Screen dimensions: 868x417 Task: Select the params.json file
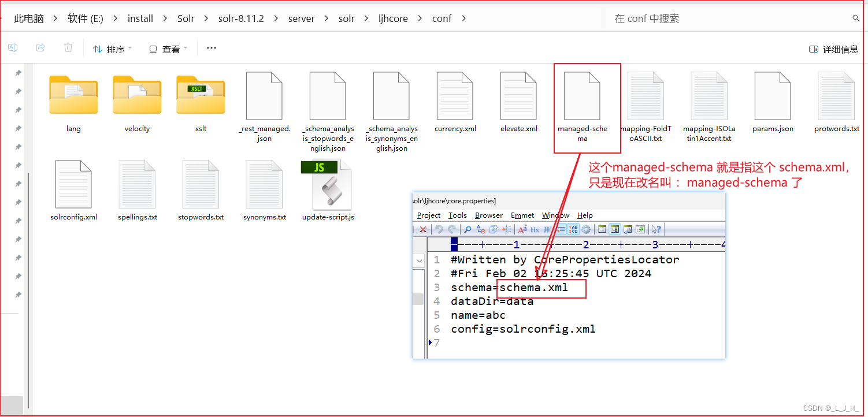pos(773,103)
